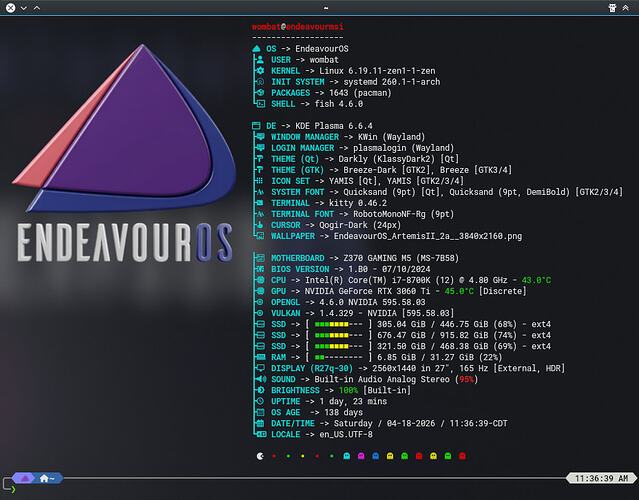Click the VULKAN label

coord(285,313)
